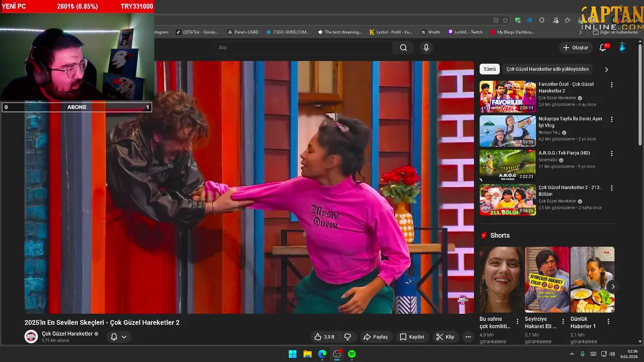Screen dimensions: 644x362
Task: Open Windows Start menu
Action: point(292,354)
